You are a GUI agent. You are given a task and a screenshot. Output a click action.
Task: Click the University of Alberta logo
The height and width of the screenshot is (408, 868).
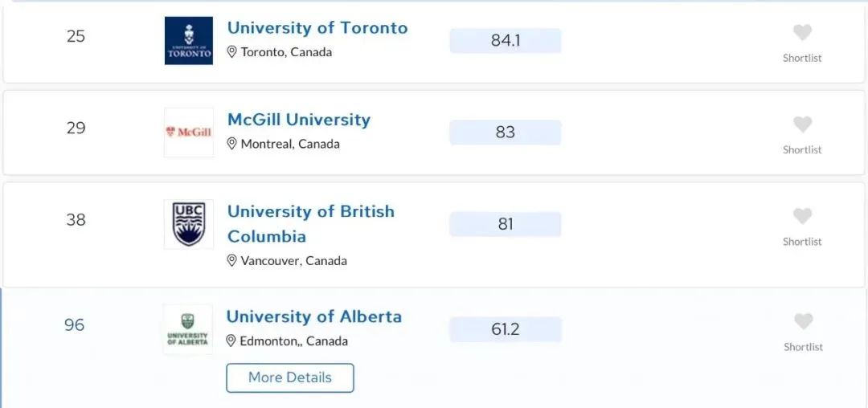coord(187,329)
